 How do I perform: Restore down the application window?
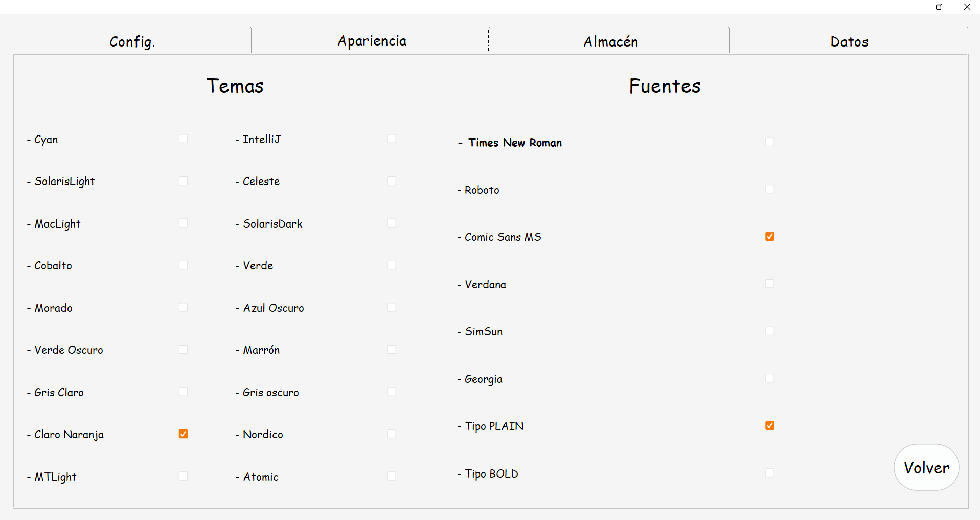pos(939,7)
